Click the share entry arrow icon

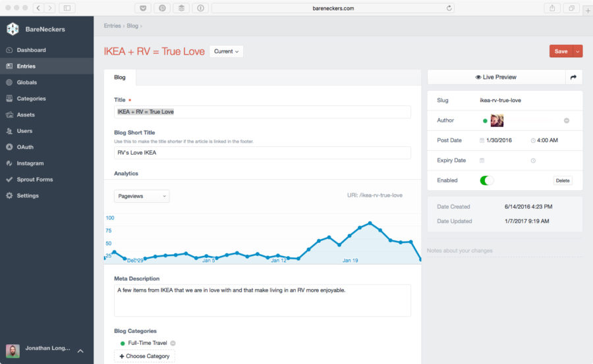574,77
